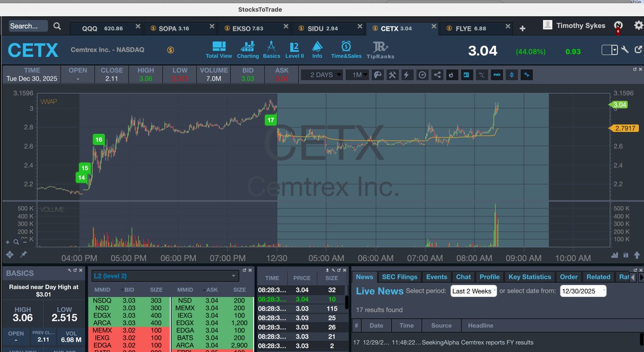Open the Info bell module

click(x=317, y=49)
